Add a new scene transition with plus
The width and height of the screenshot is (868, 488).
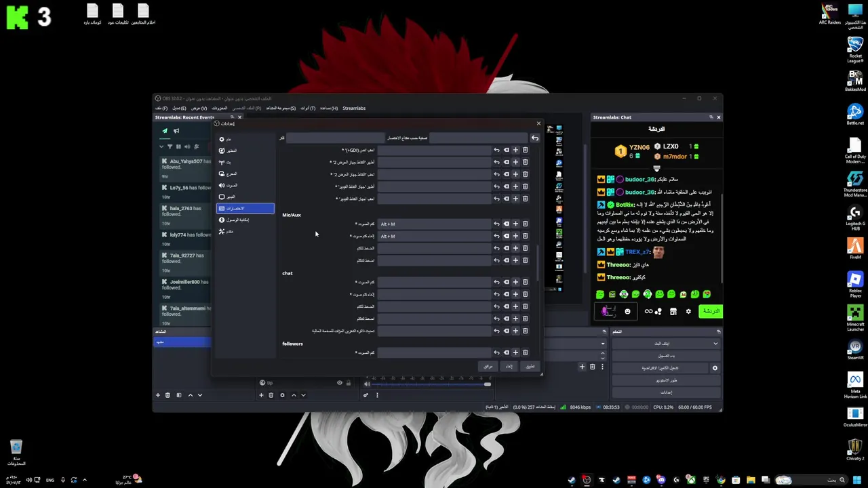(582, 367)
